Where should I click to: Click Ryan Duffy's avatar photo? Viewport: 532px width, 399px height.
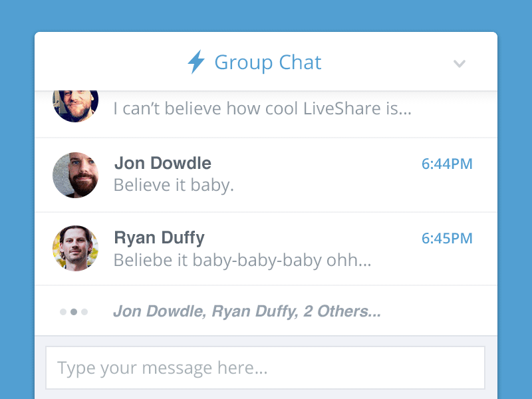tap(75, 249)
